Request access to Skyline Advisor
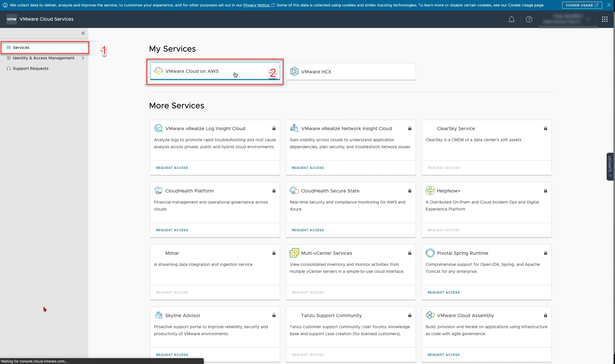Image resolution: width=615 pixels, height=364 pixels. 172,355
